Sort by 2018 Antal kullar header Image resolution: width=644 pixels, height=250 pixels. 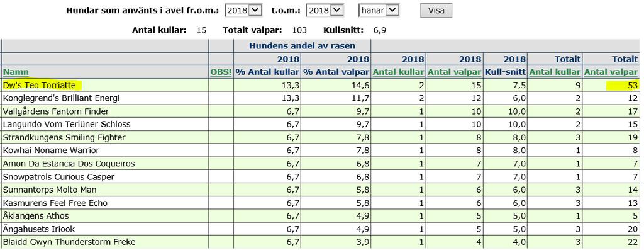point(398,72)
